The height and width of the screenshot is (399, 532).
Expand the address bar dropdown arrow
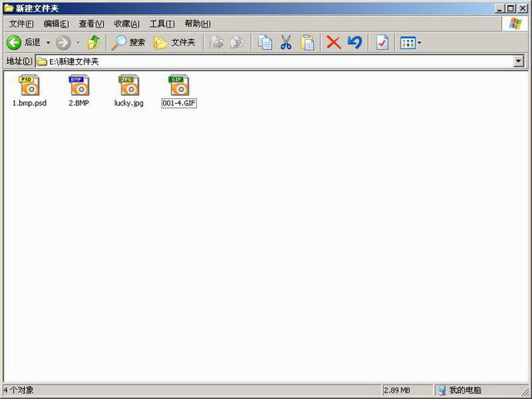[x=519, y=62]
